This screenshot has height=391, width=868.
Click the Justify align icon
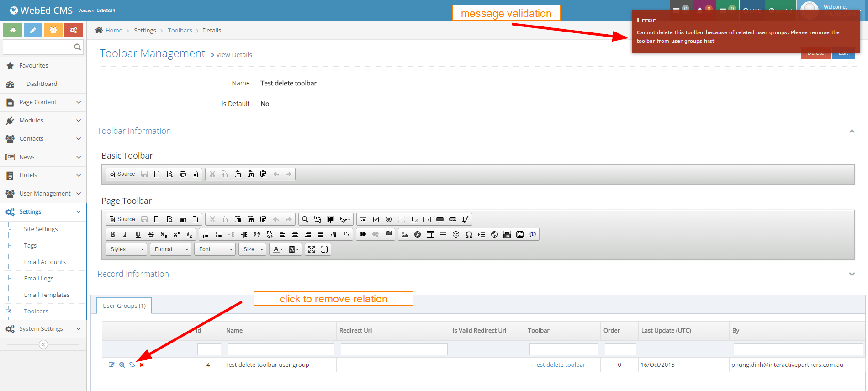(321, 234)
